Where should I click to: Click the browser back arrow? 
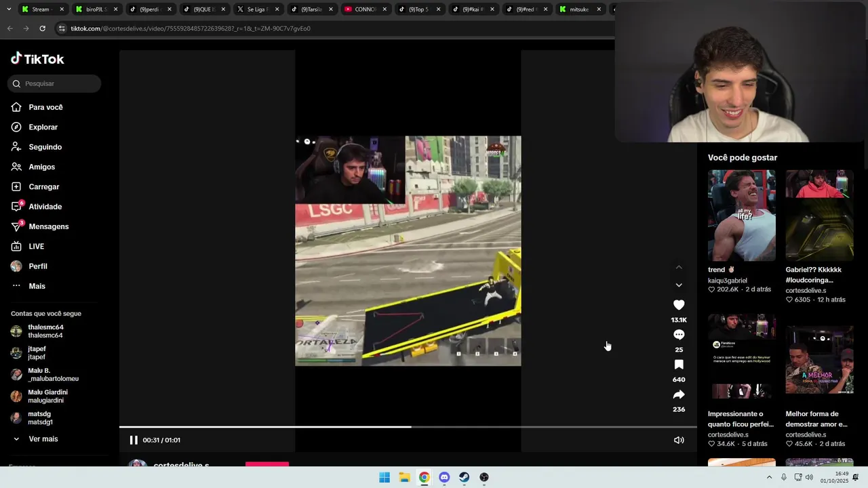[x=9, y=28]
